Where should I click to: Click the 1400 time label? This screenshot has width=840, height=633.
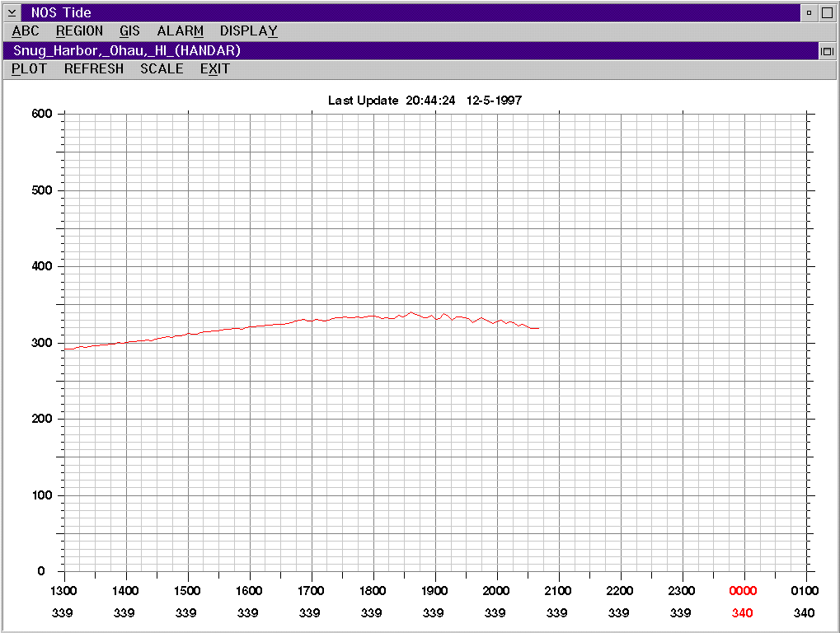(125, 591)
